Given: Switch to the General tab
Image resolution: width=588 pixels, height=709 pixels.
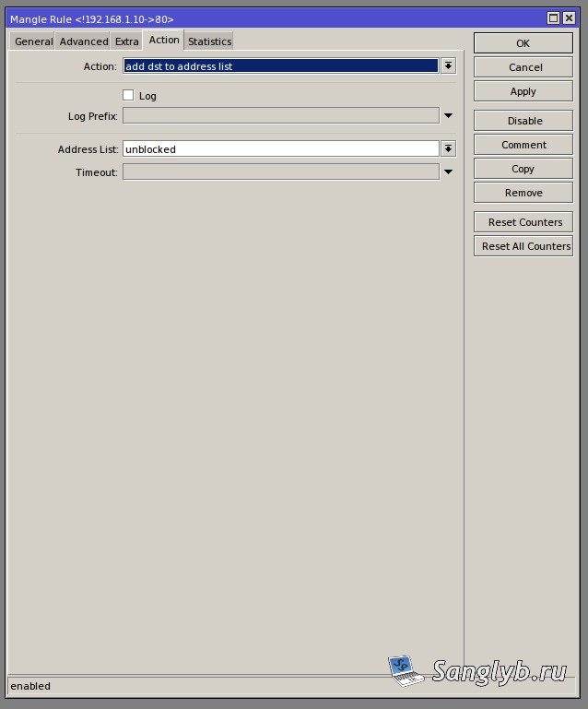Looking at the screenshot, I should 32,41.
